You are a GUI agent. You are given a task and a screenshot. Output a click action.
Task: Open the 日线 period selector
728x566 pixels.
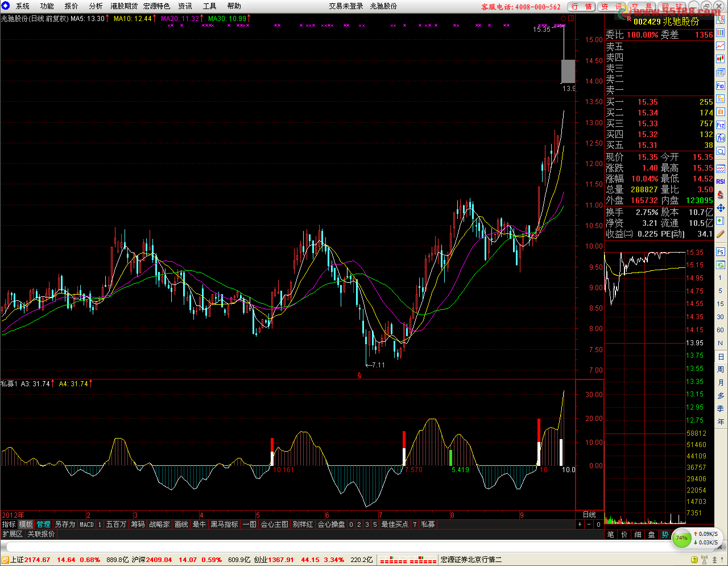(589, 515)
